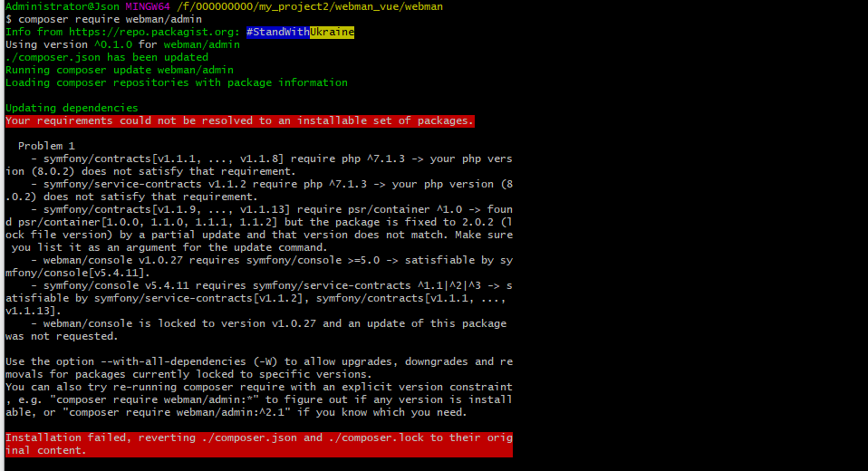Click 'Loading composer repositories with package information'
This screenshot has height=471, width=868.
point(177,83)
